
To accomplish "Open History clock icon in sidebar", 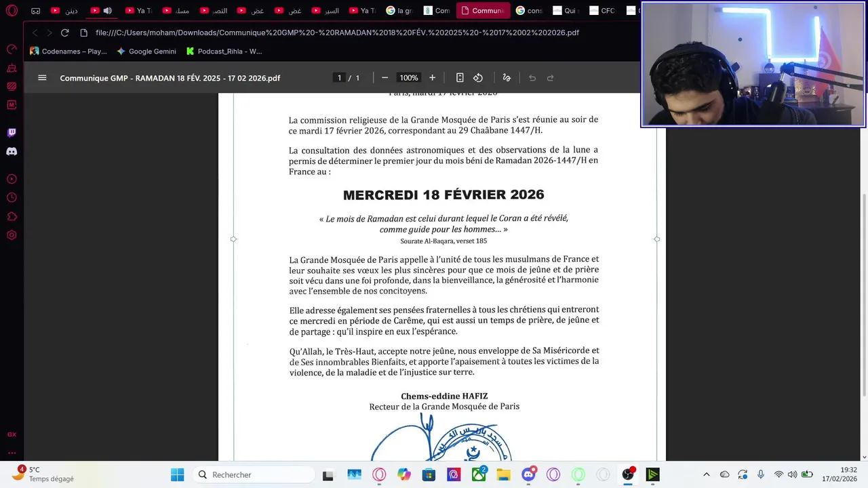I will pyautogui.click(x=12, y=198).
